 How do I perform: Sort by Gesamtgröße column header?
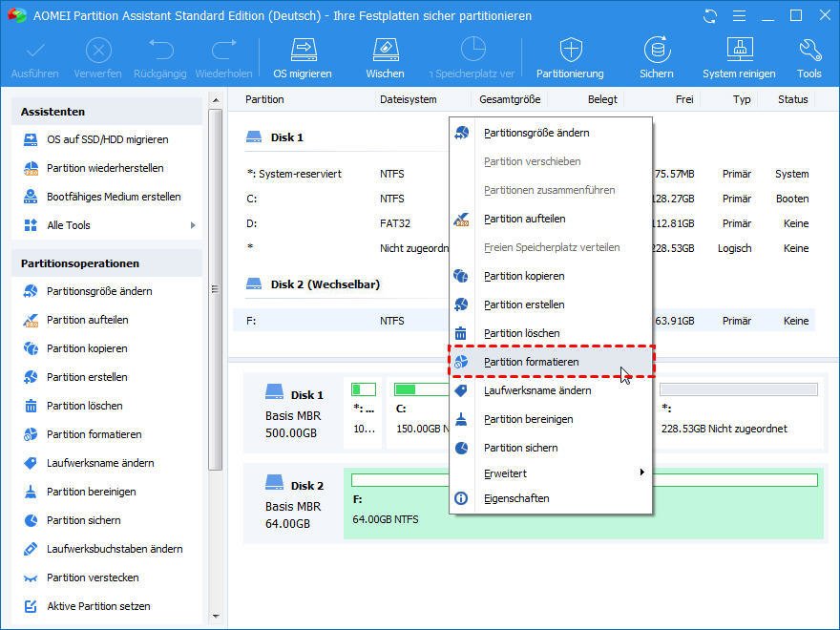[510, 99]
